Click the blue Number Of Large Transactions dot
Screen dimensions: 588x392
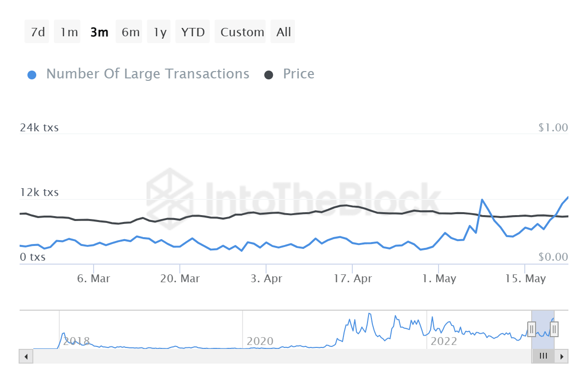pyautogui.click(x=32, y=75)
